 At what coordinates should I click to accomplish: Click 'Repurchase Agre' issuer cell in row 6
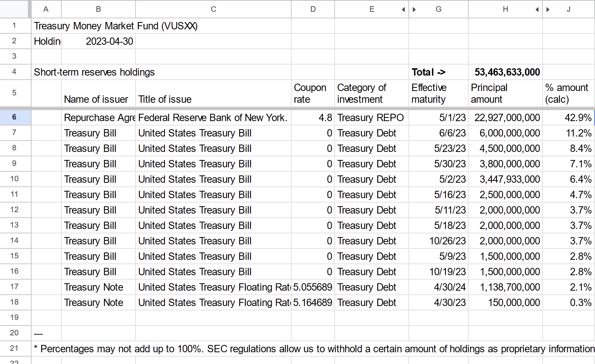[98, 118]
